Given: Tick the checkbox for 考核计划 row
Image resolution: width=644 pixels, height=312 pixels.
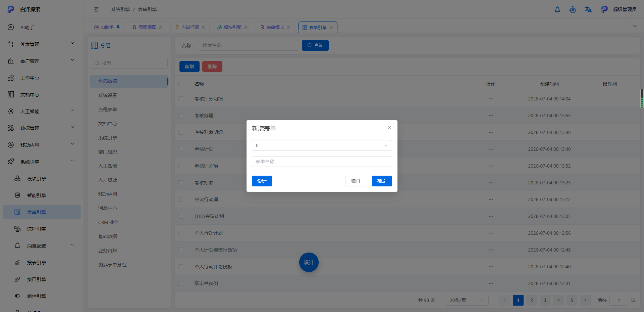Looking at the screenshot, I should pos(181,149).
